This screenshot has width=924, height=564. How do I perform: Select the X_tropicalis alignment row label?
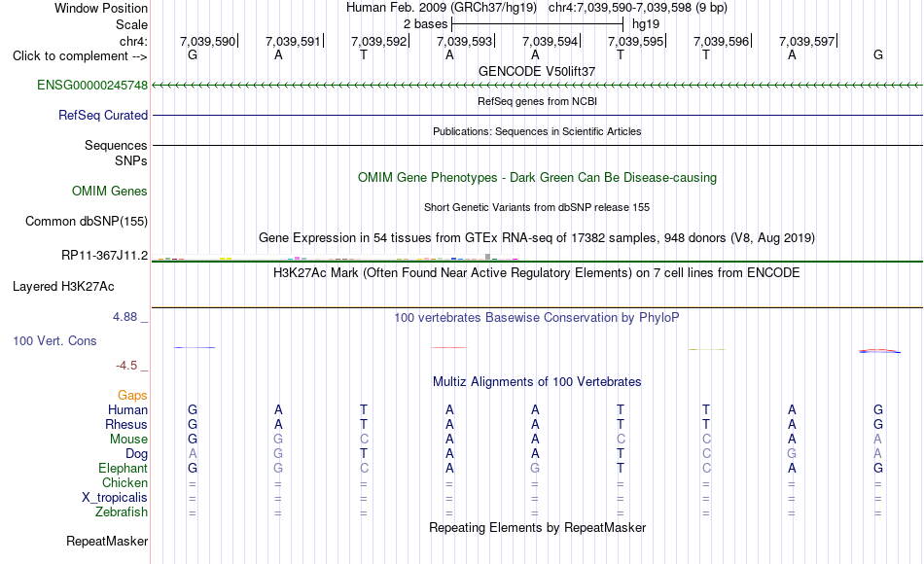coord(115,498)
